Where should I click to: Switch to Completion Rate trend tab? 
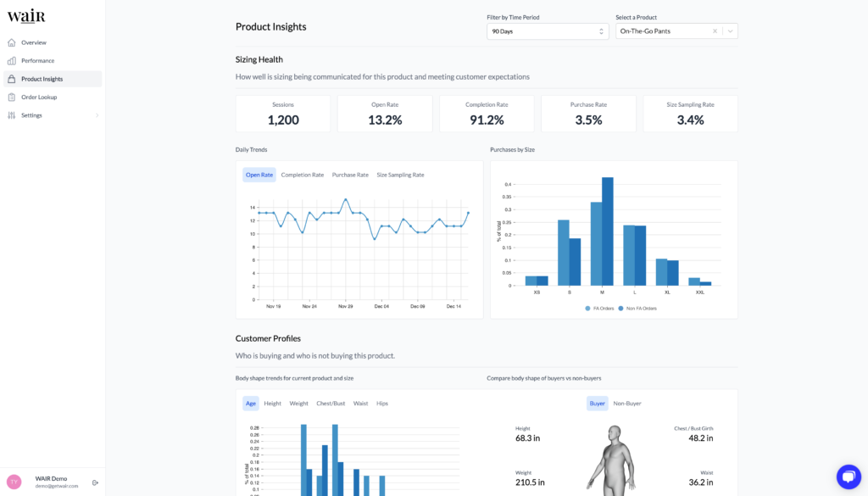pyautogui.click(x=303, y=175)
